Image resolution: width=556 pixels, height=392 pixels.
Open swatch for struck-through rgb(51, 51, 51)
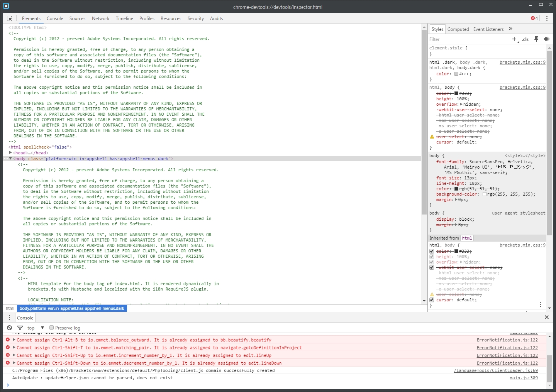[456, 189]
